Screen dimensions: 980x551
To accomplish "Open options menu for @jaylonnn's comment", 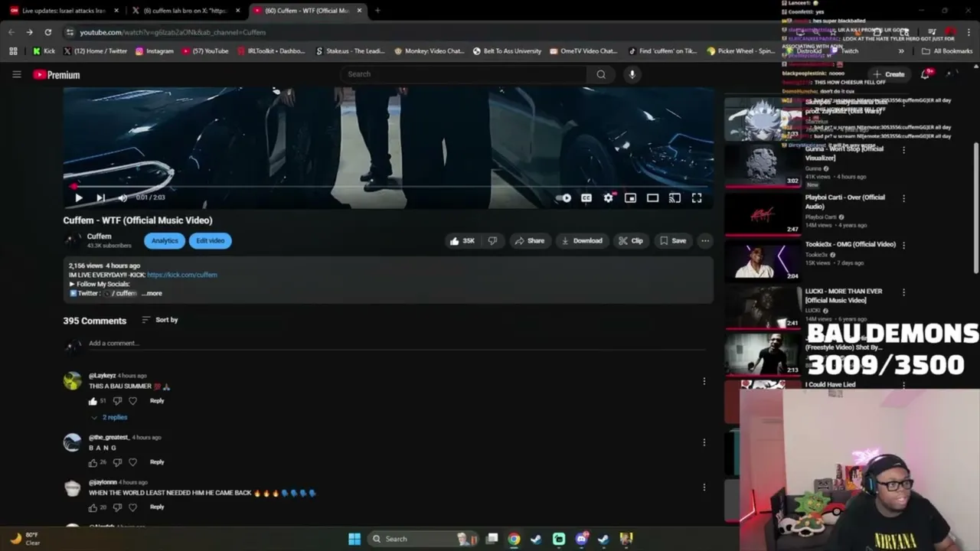I will pos(704,487).
